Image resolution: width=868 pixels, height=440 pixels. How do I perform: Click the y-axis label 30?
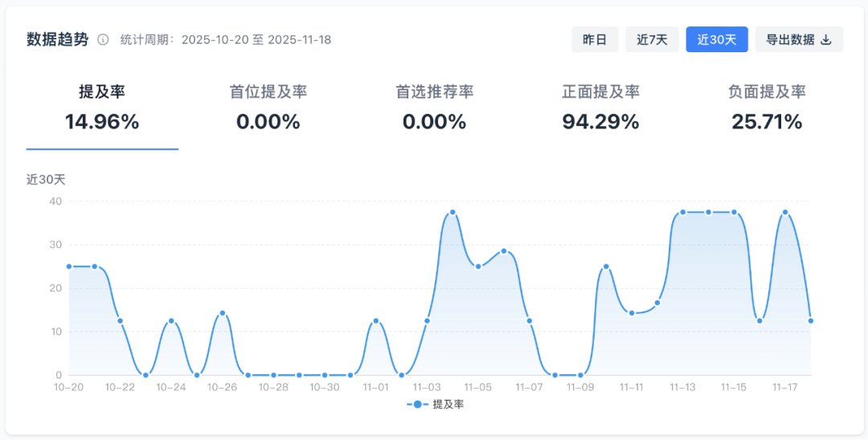[55, 245]
